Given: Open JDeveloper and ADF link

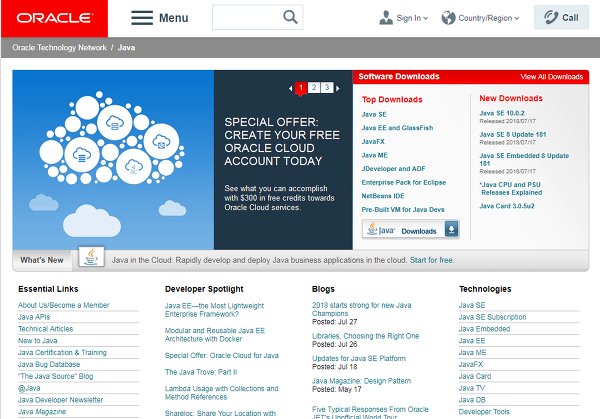Looking at the screenshot, I should pyautogui.click(x=393, y=169).
